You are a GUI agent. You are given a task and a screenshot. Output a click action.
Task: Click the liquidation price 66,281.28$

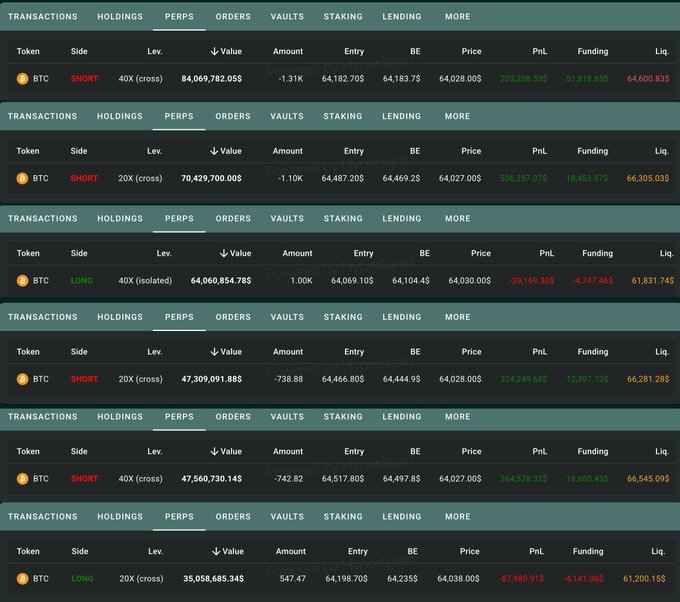(x=648, y=379)
